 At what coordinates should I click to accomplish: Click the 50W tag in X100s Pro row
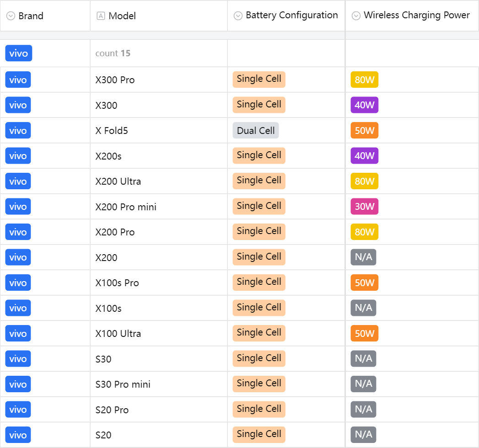365,283
